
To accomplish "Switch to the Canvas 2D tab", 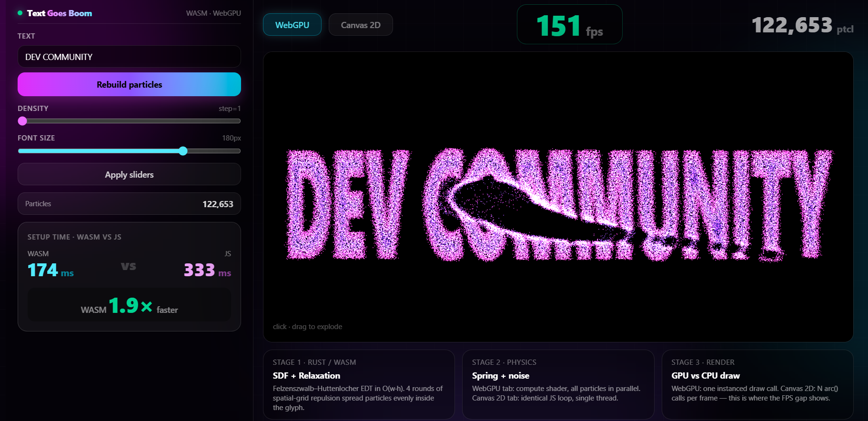I will (361, 25).
